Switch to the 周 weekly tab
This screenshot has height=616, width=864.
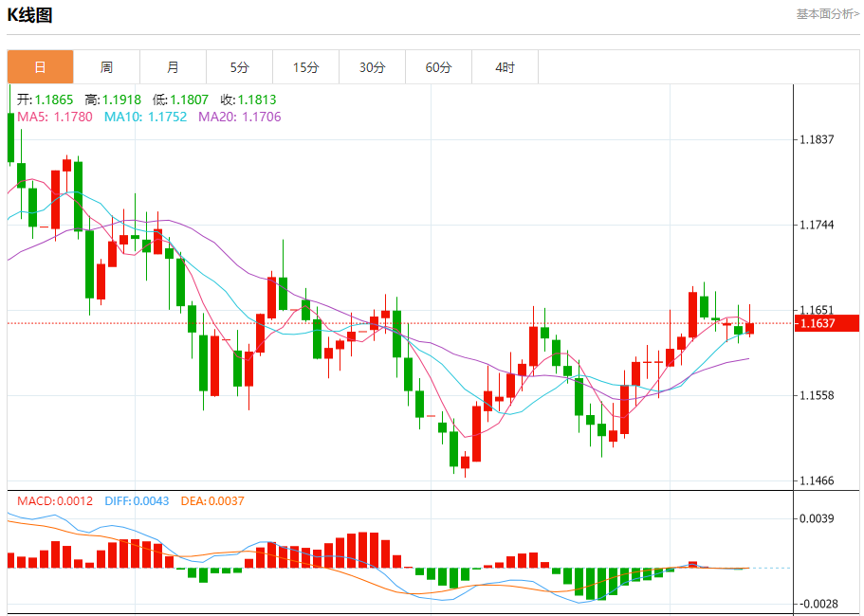(106, 67)
